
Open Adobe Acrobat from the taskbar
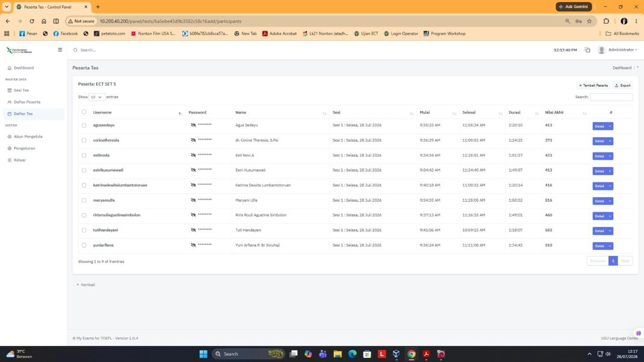click(426, 354)
